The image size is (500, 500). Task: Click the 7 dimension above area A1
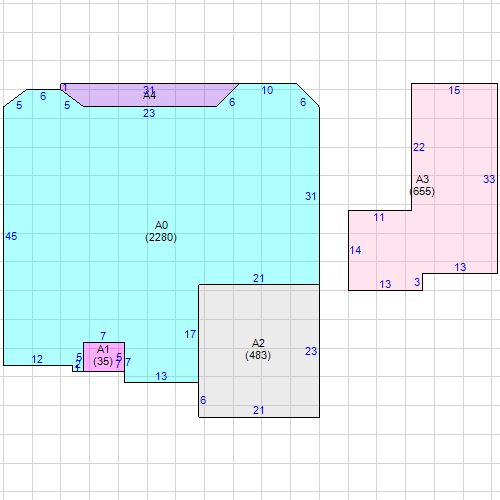click(103, 336)
